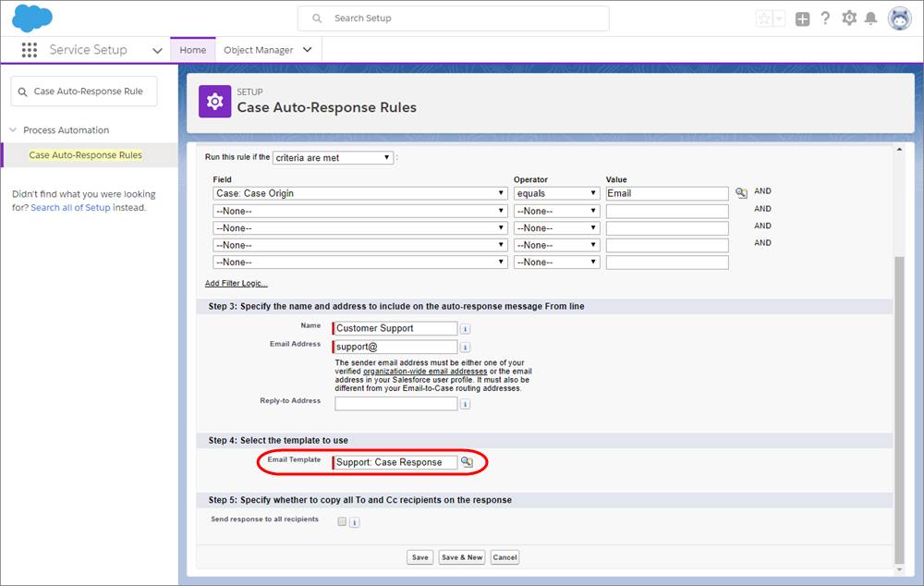Open the Email Template lookup icon
Image resolution: width=924 pixels, height=586 pixels.
467,462
